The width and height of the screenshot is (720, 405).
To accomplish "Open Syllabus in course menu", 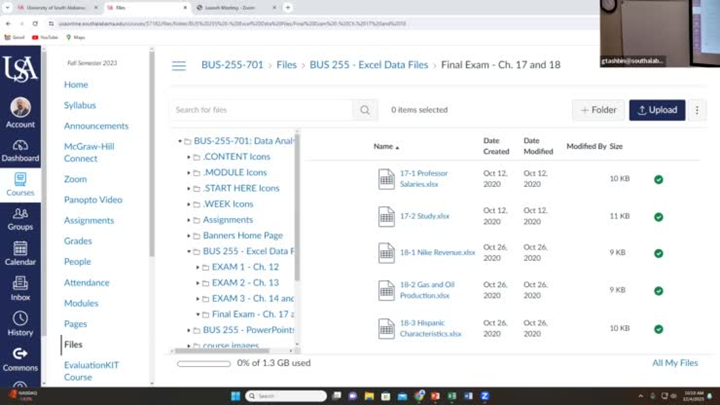I will 80,105.
